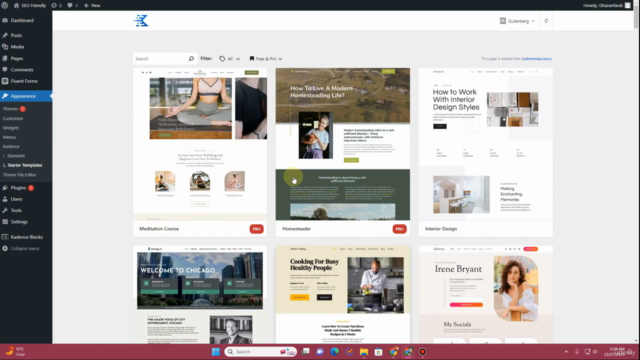Open weather widget on taskbar

tap(15, 352)
